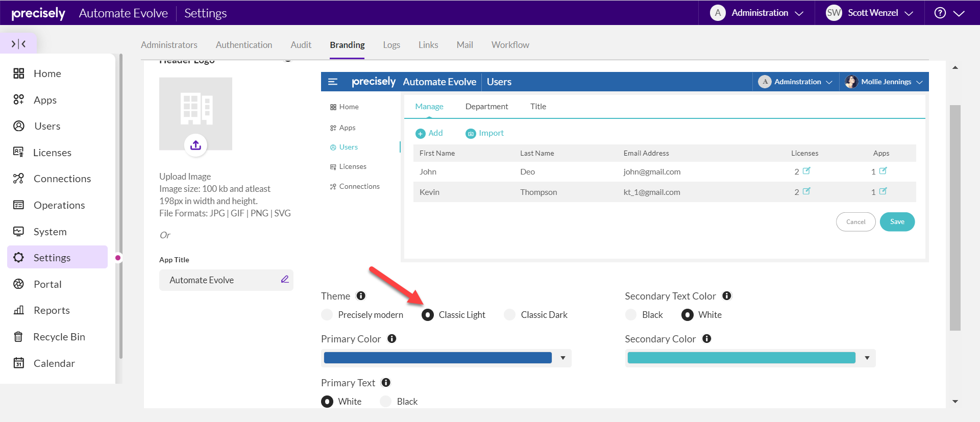This screenshot has height=422, width=980.
Task: Click the Secondary Color teal swatch
Action: [x=742, y=358]
